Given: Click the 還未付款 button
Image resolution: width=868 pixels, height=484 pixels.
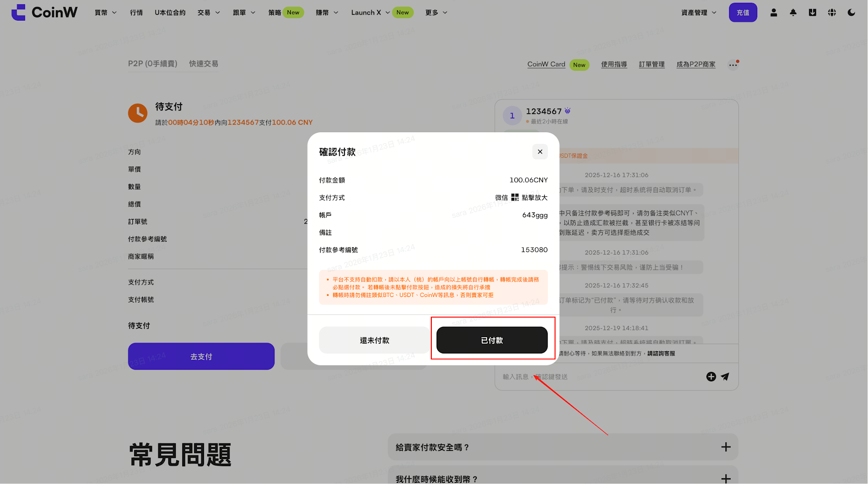Looking at the screenshot, I should 374,340.
